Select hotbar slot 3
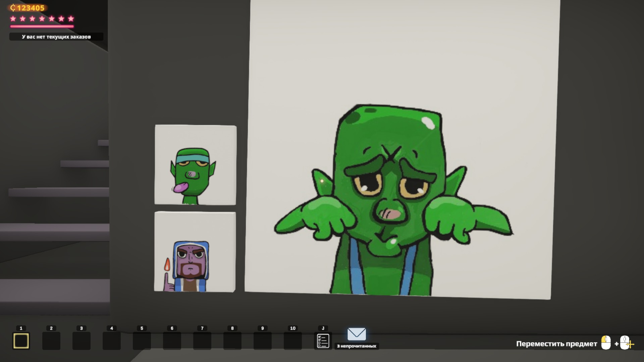 coord(82,341)
